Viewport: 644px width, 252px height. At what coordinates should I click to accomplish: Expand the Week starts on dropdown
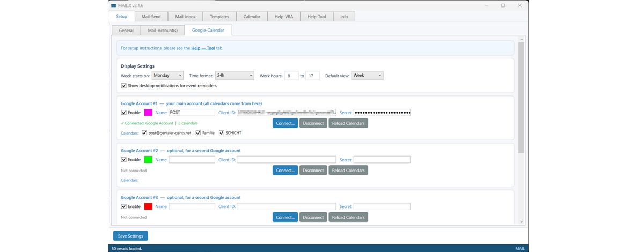tap(167, 76)
